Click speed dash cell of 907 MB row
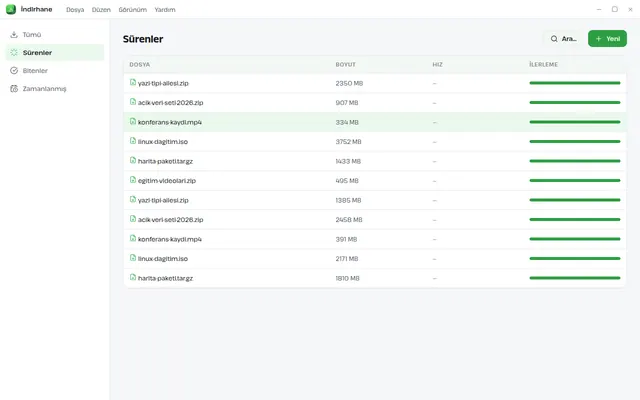The width and height of the screenshot is (640, 400). [435, 103]
